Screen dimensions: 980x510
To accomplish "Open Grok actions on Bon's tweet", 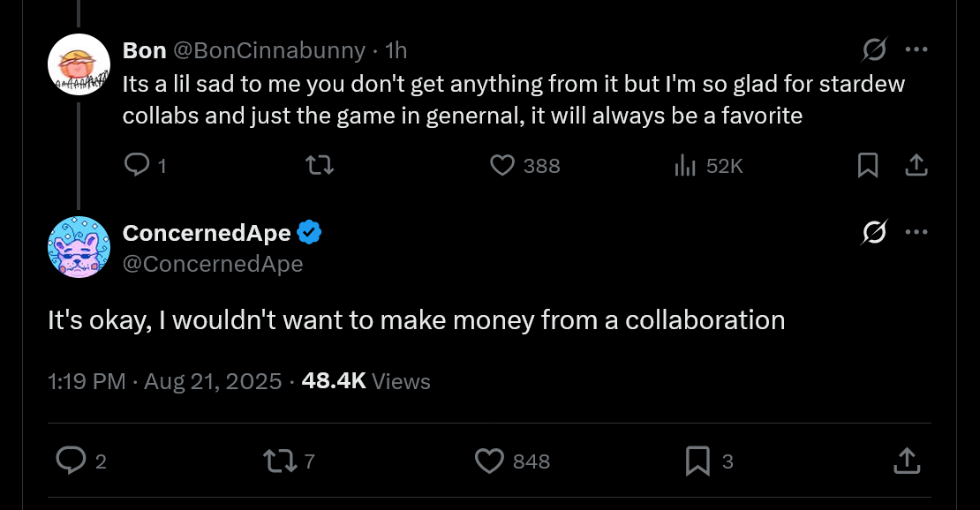I will 873,51.
